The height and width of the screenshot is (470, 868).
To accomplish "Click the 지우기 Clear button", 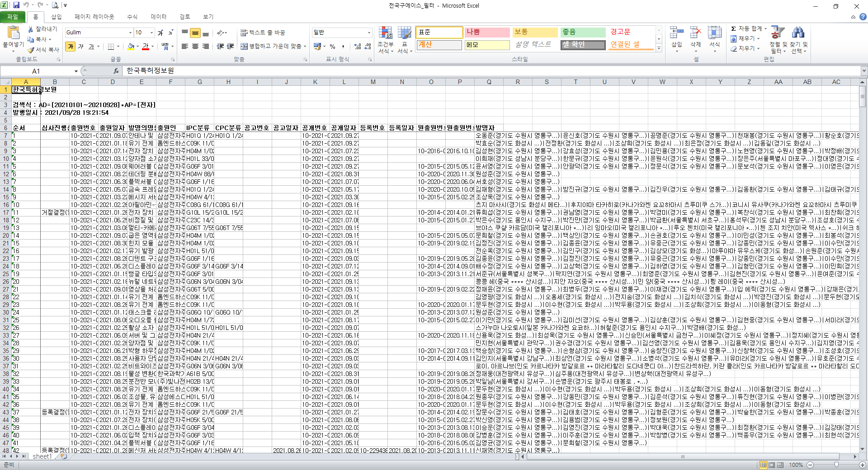I will point(743,49).
